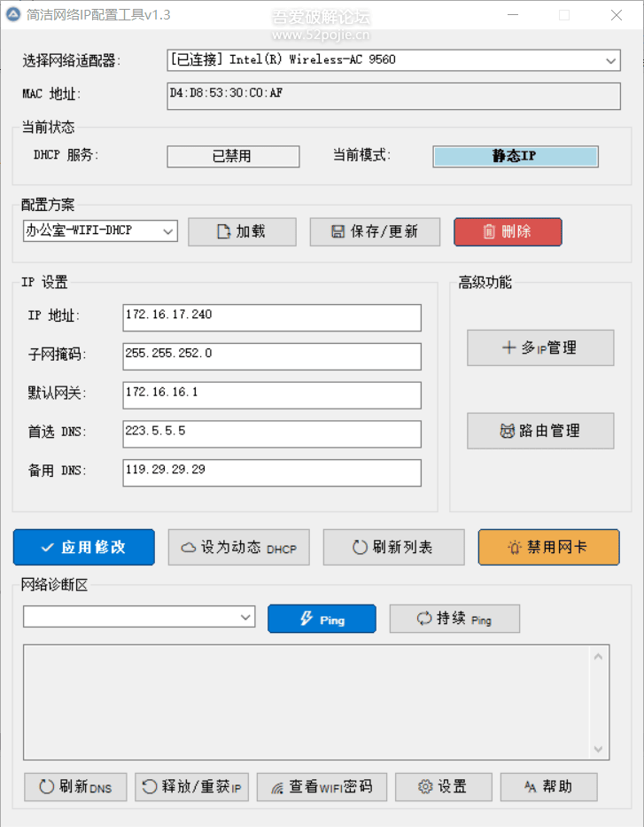Click the IP 地址 input field

click(x=272, y=317)
